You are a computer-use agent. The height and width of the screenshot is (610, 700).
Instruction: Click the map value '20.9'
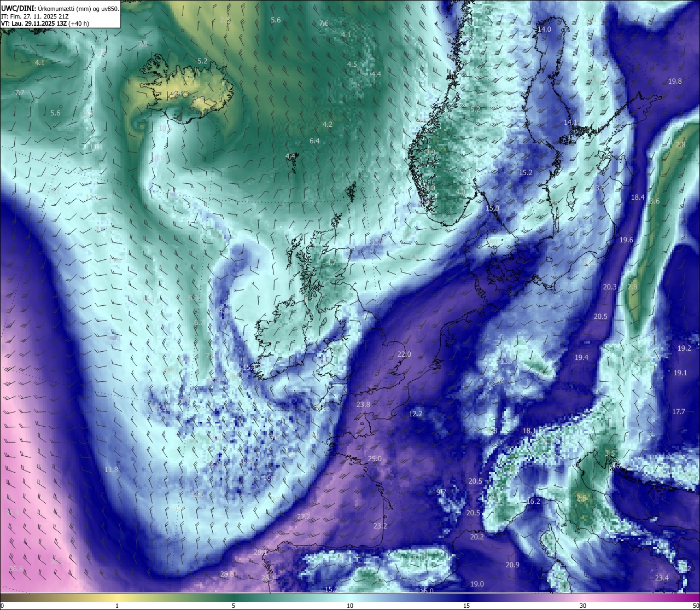[x=512, y=565]
